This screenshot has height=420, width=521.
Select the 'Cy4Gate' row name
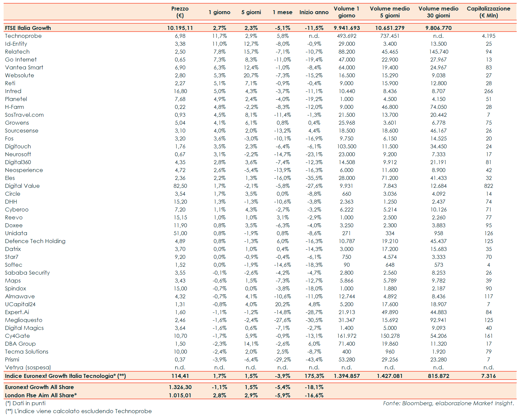tap(17, 336)
